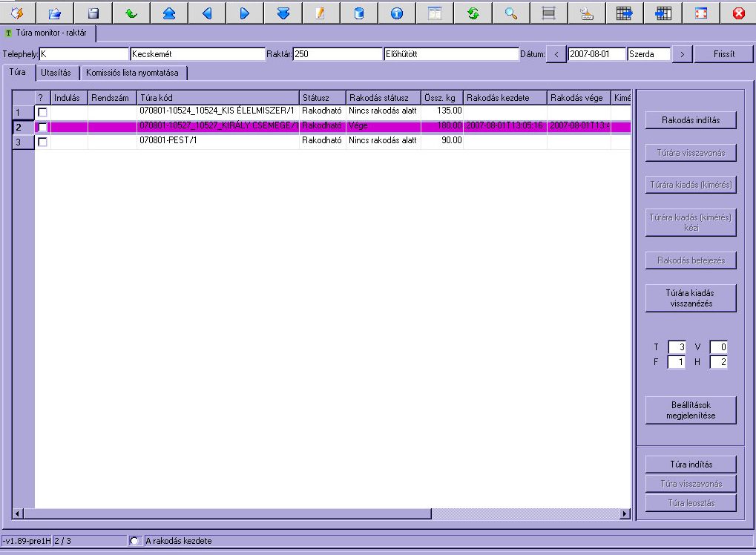This screenshot has height=555, width=756.
Task: Go to previous record with left arrow
Action: (x=207, y=13)
